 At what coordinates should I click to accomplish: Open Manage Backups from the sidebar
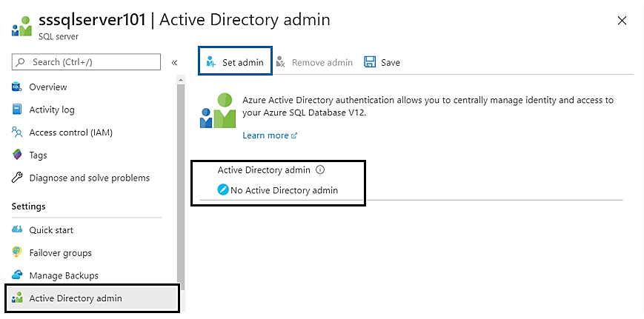64,275
